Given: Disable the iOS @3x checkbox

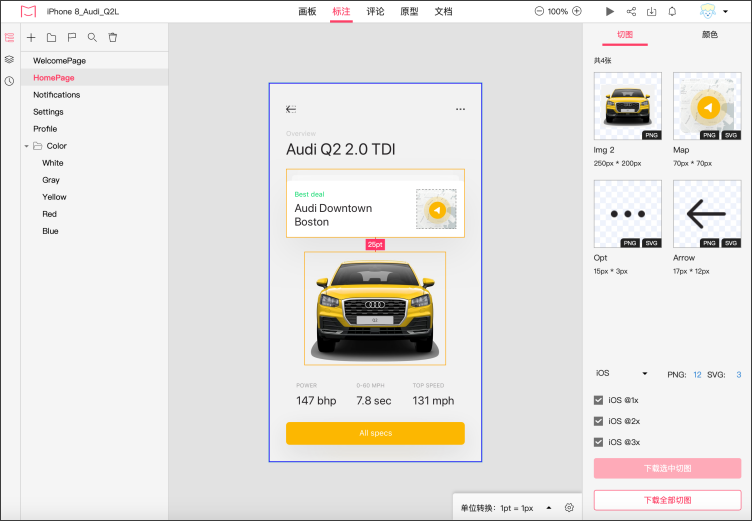Looking at the screenshot, I should click(598, 442).
